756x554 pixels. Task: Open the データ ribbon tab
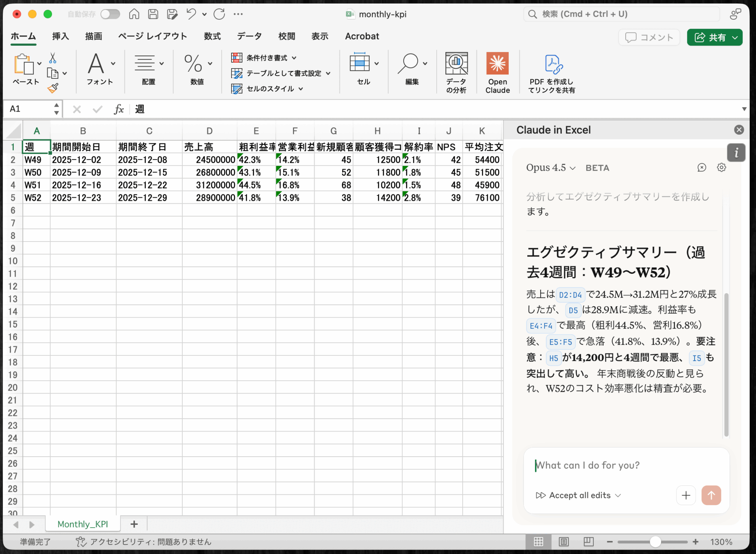(249, 36)
